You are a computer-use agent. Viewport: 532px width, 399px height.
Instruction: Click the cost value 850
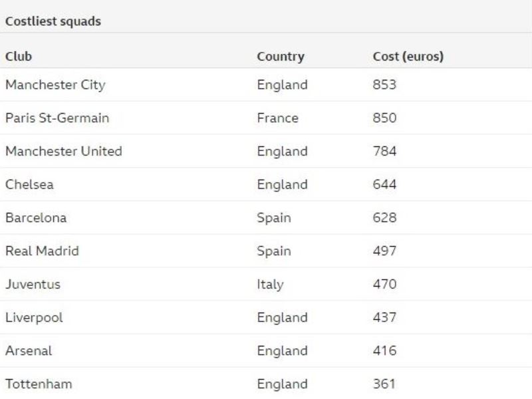click(x=384, y=118)
